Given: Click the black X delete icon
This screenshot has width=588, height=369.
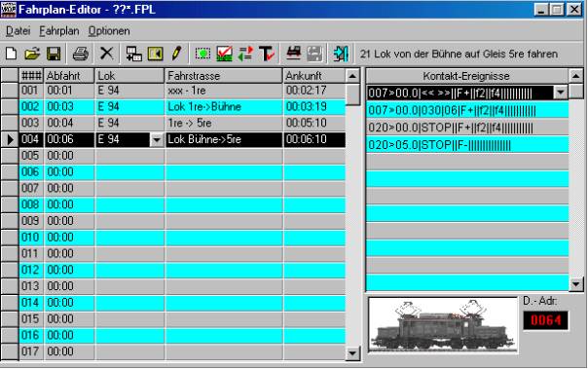Looking at the screenshot, I should point(106,54).
